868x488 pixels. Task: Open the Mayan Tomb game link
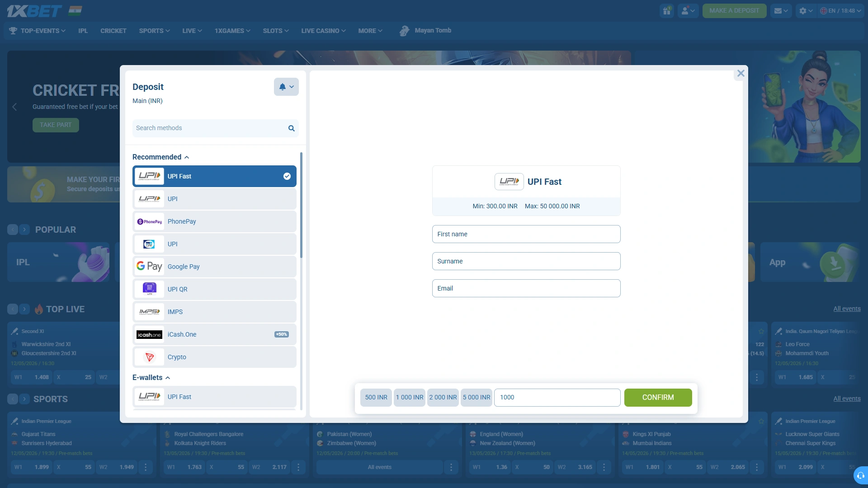coord(425,31)
